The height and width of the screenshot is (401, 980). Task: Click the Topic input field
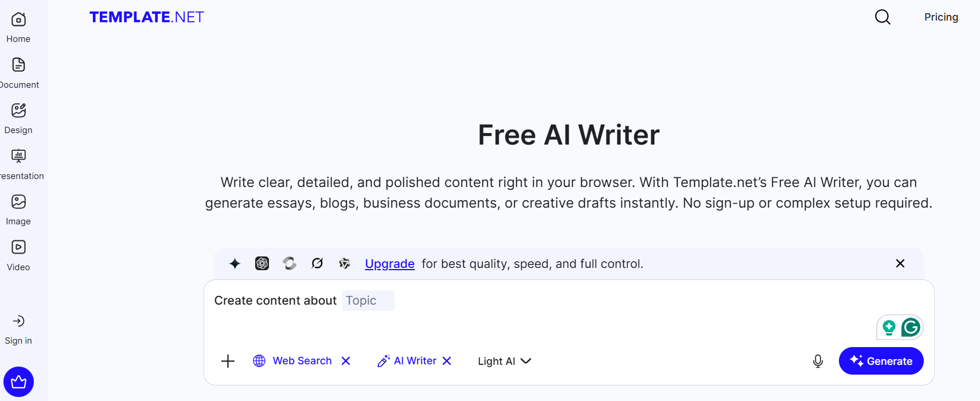[368, 300]
